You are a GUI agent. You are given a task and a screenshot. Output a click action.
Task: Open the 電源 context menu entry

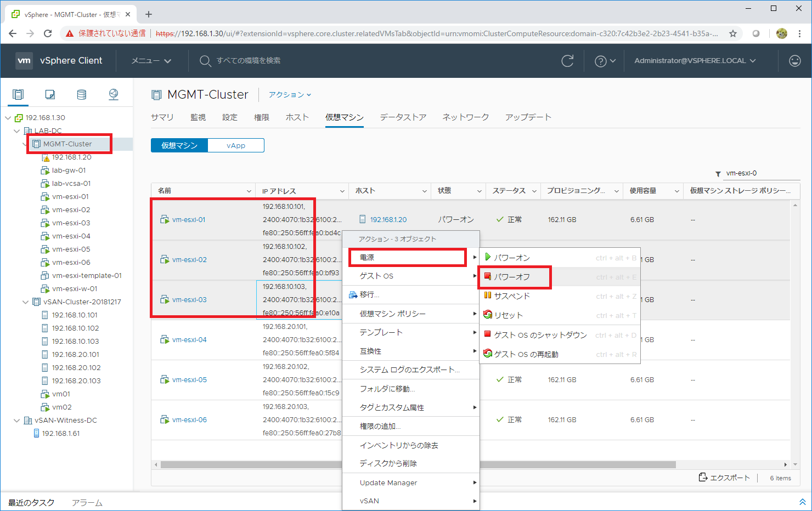[x=411, y=257]
